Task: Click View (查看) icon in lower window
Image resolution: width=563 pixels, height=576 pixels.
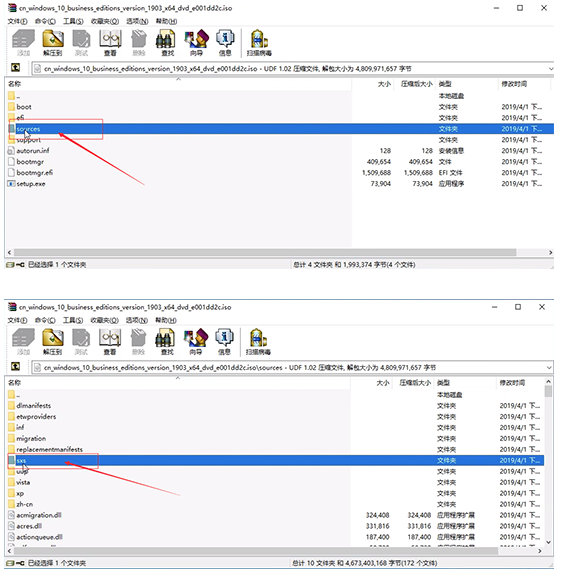Action: [x=110, y=342]
